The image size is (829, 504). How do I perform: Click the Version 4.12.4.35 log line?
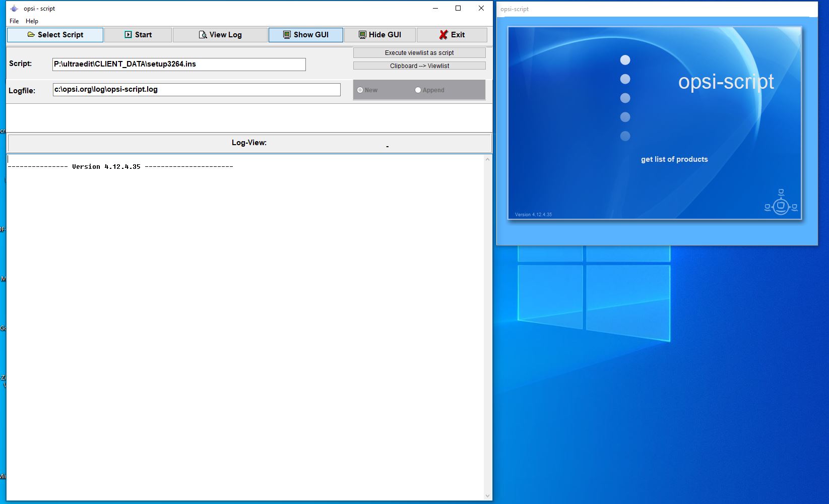pyautogui.click(x=120, y=167)
